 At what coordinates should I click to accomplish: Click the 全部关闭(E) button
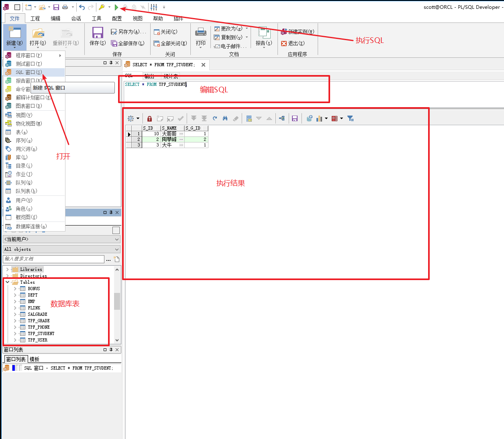[x=170, y=43]
